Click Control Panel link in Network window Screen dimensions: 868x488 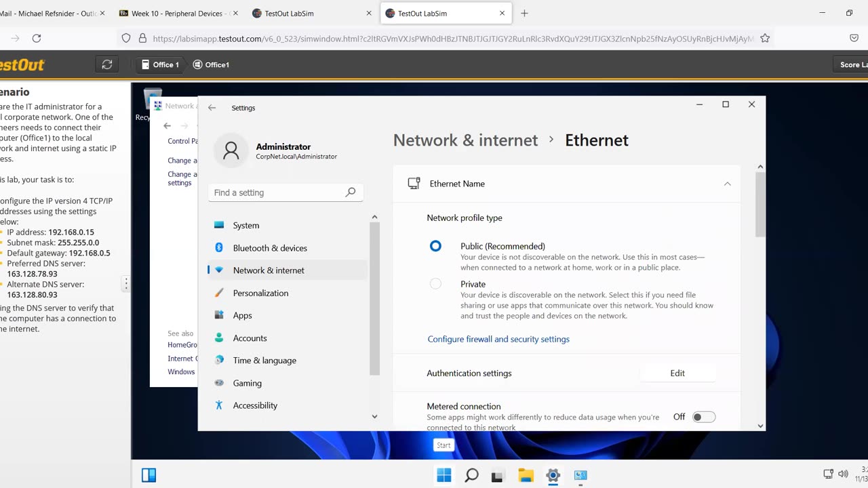point(183,141)
